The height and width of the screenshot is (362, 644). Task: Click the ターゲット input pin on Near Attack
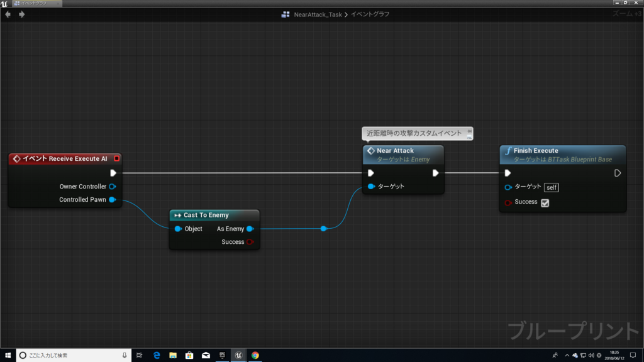371,186
